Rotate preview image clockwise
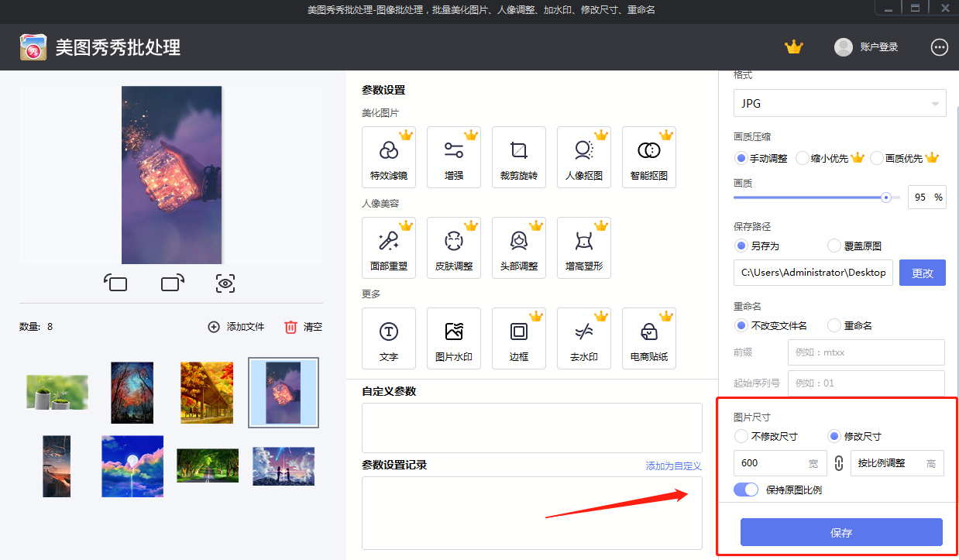959x560 pixels. point(172,283)
